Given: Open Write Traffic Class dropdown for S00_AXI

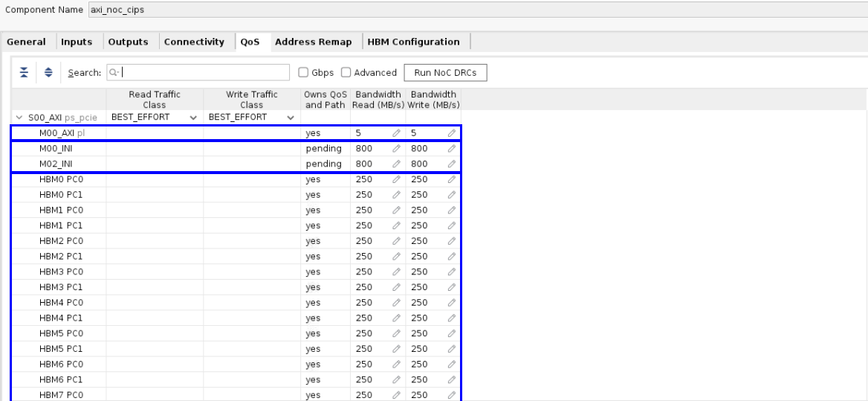Looking at the screenshot, I should (290, 118).
